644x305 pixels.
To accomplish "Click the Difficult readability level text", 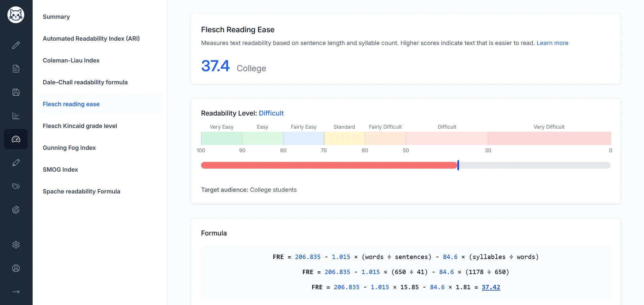I will (271, 113).
